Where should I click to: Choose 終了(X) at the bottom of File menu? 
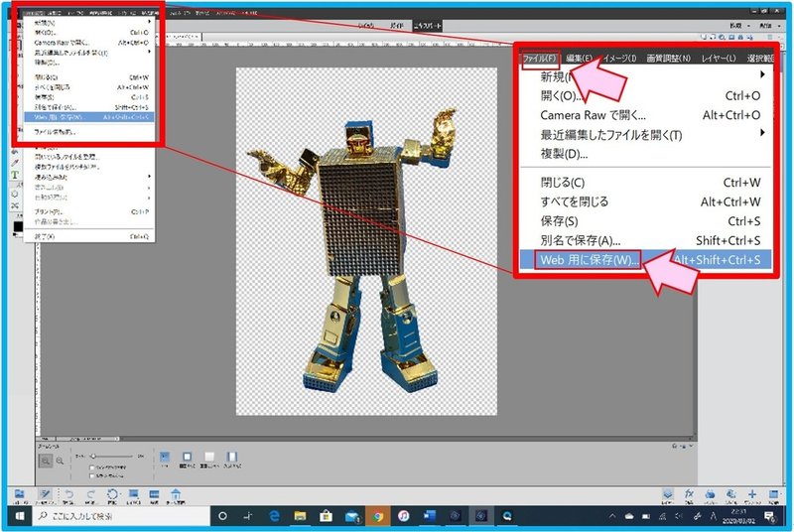[89, 236]
